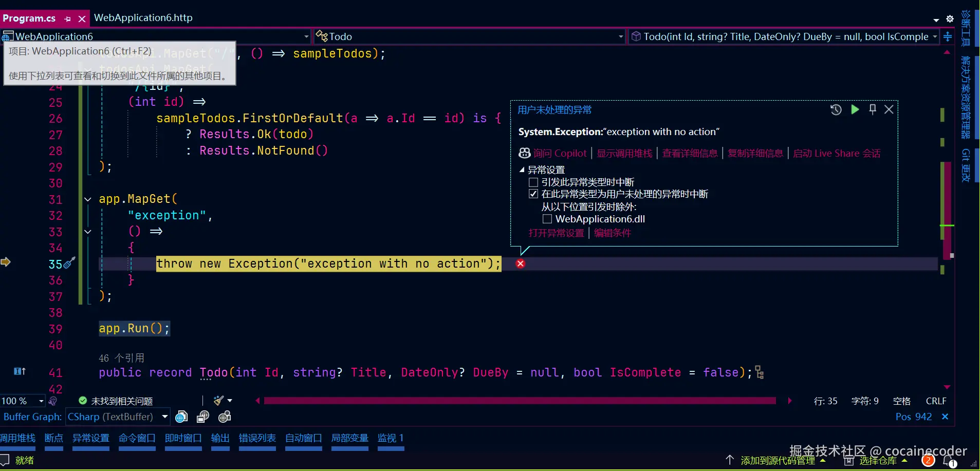Click the globe-with-document Buffer Graph icon
Image resolution: width=980 pixels, height=471 pixels.
[181, 417]
